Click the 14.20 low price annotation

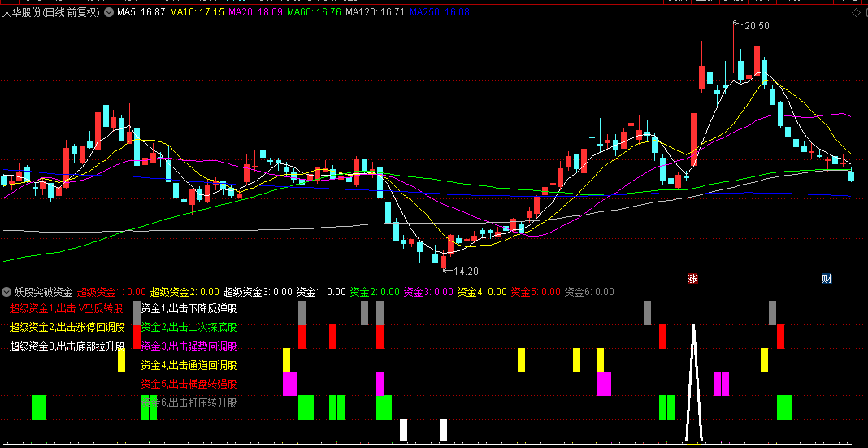click(467, 272)
